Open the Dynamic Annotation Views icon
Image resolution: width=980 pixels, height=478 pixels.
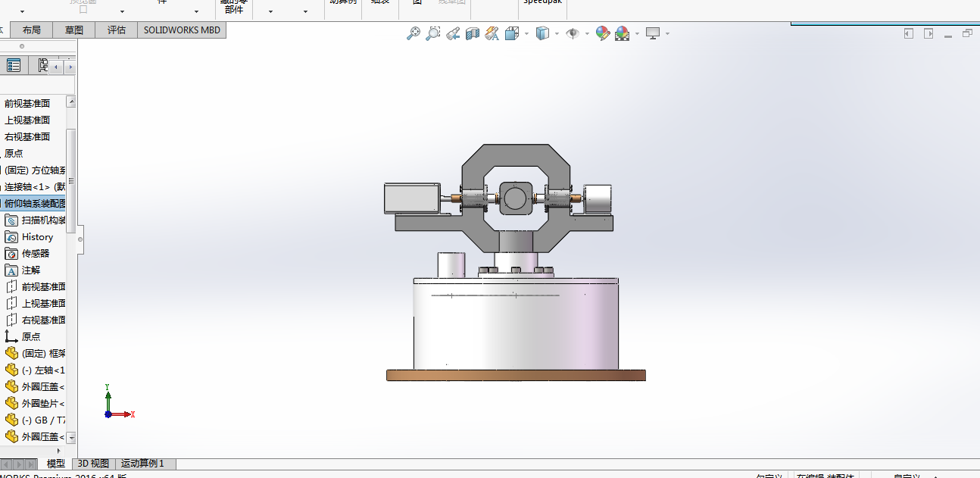pos(492,33)
